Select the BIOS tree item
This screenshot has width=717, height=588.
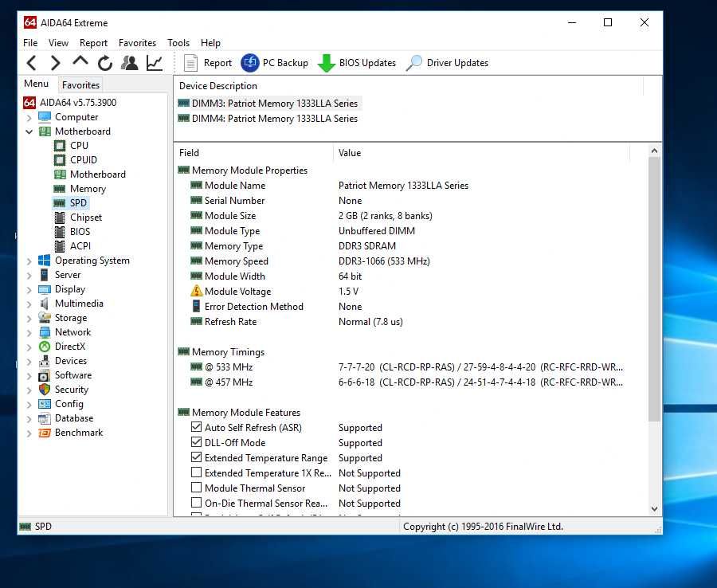[x=80, y=232]
